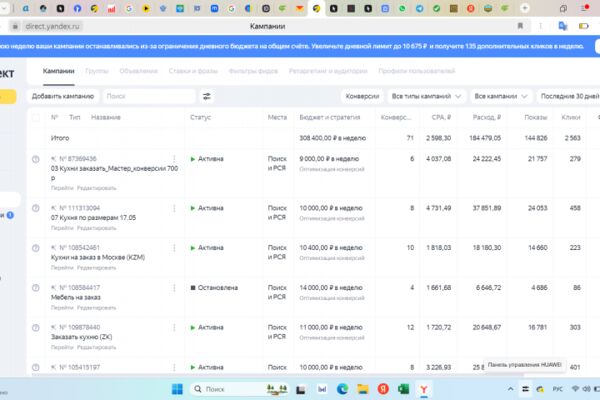Image resolution: width=600 pixels, height=400 pixels.
Task: Click the Конверсии button
Action: tap(362, 96)
